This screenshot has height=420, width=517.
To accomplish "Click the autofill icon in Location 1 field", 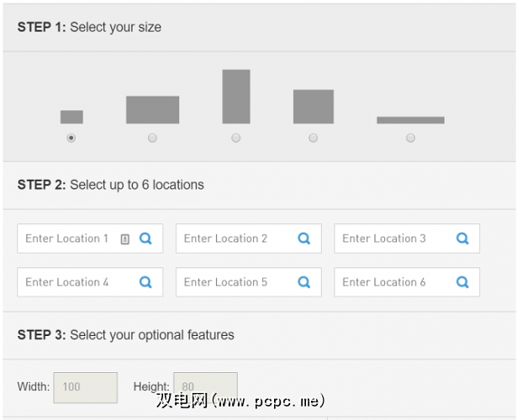I will pos(125,239).
